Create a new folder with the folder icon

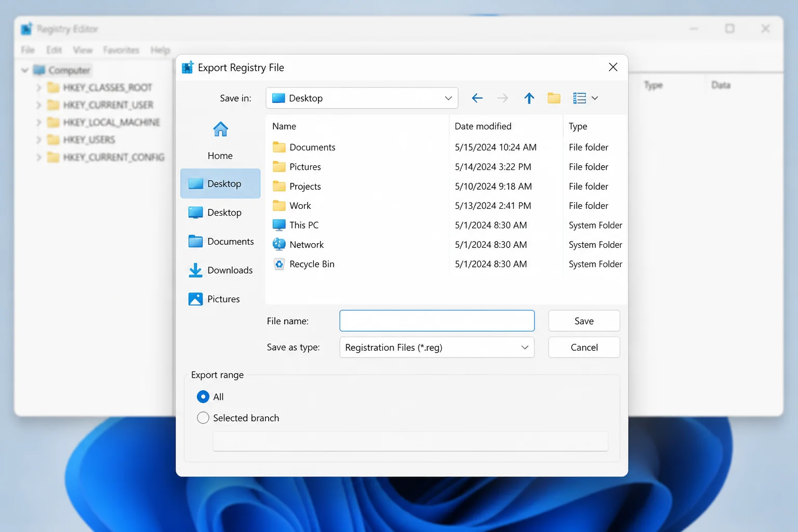pos(554,98)
